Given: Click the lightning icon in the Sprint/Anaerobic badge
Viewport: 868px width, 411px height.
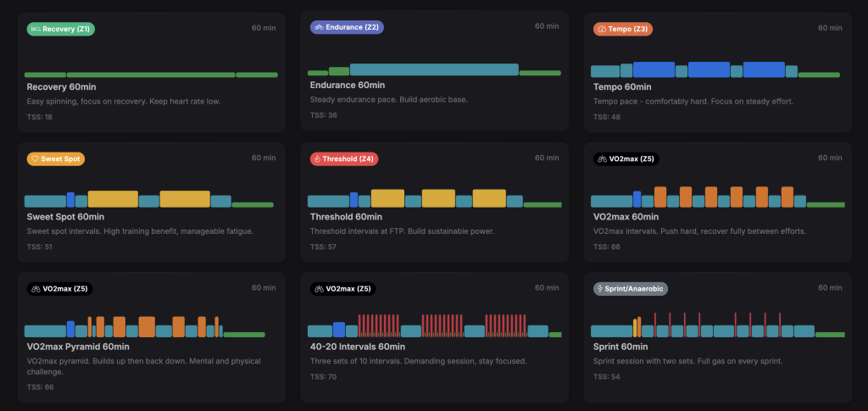Looking at the screenshot, I should click(601, 288).
